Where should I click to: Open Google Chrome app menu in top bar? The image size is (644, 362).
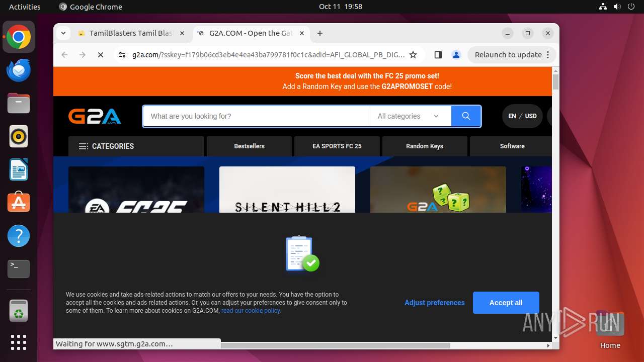pos(91,7)
